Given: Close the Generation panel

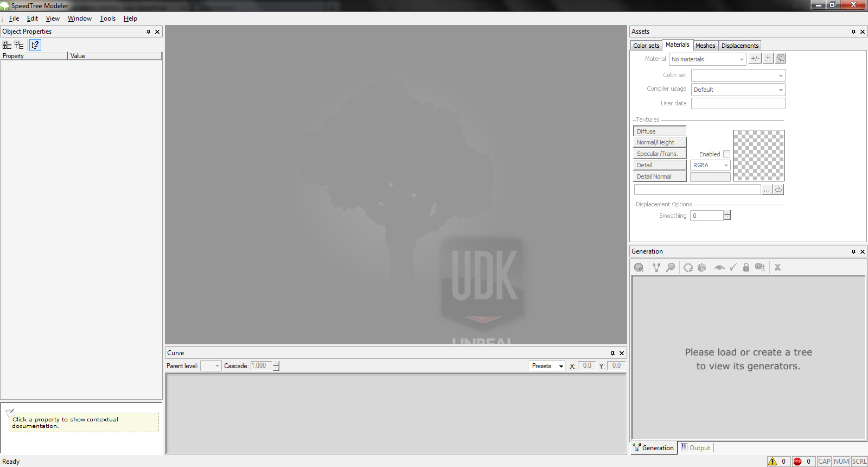Looking at the screenshot, I should point(863,251).
